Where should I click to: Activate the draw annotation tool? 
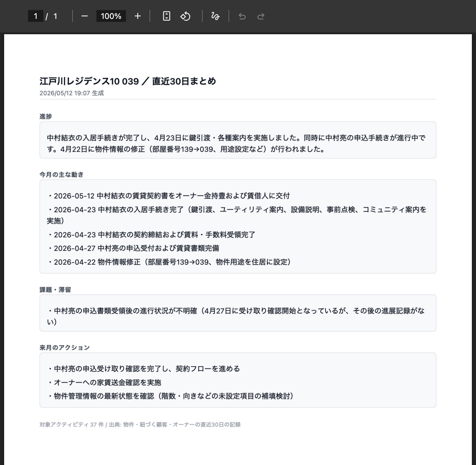215,16
